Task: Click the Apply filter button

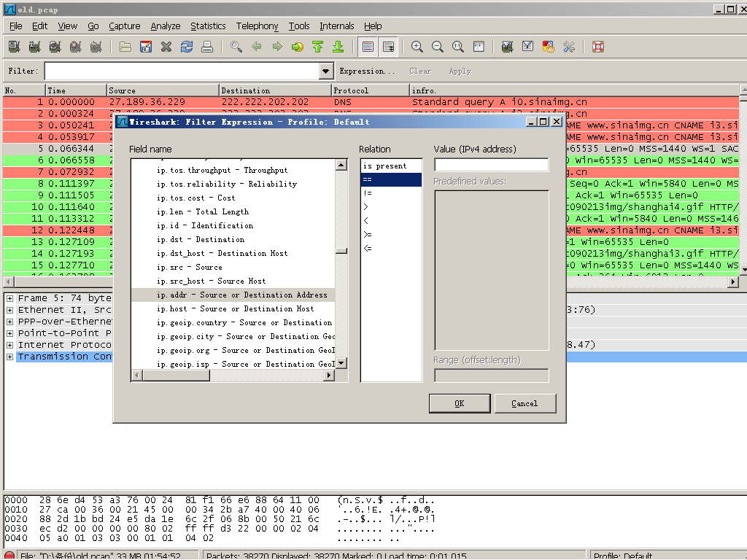Action: pos(460,71)
